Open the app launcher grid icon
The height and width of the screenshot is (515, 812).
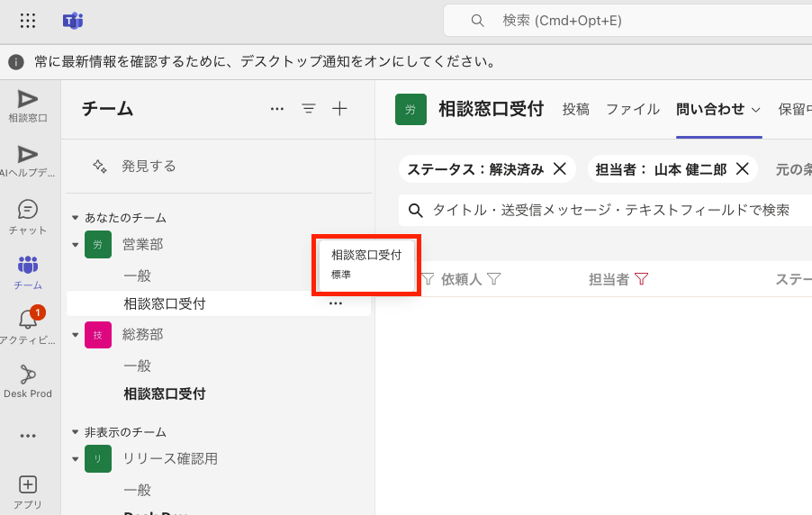pos(27,21)
